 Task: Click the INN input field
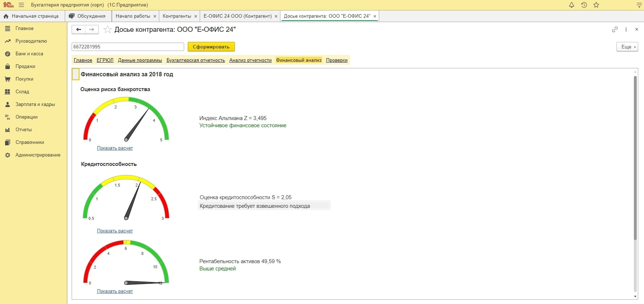pos(128,47)
